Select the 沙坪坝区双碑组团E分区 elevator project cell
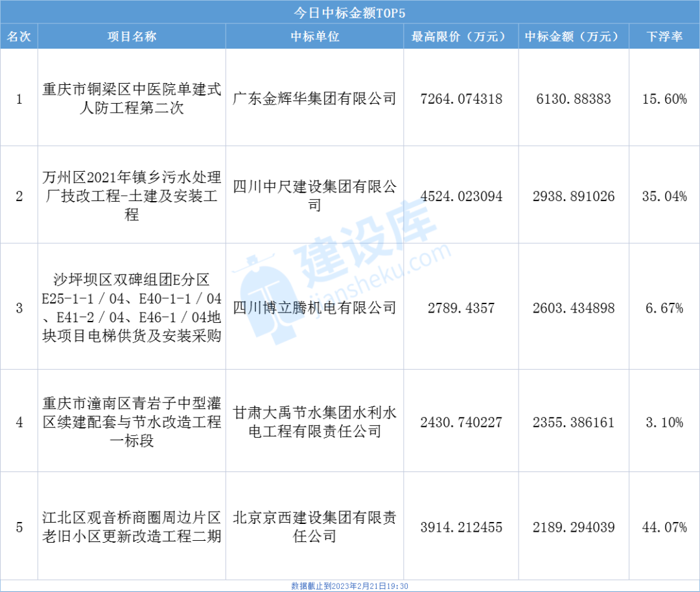Screen dimensions: 700x592 pyautogui.click(x=132, y=308)
